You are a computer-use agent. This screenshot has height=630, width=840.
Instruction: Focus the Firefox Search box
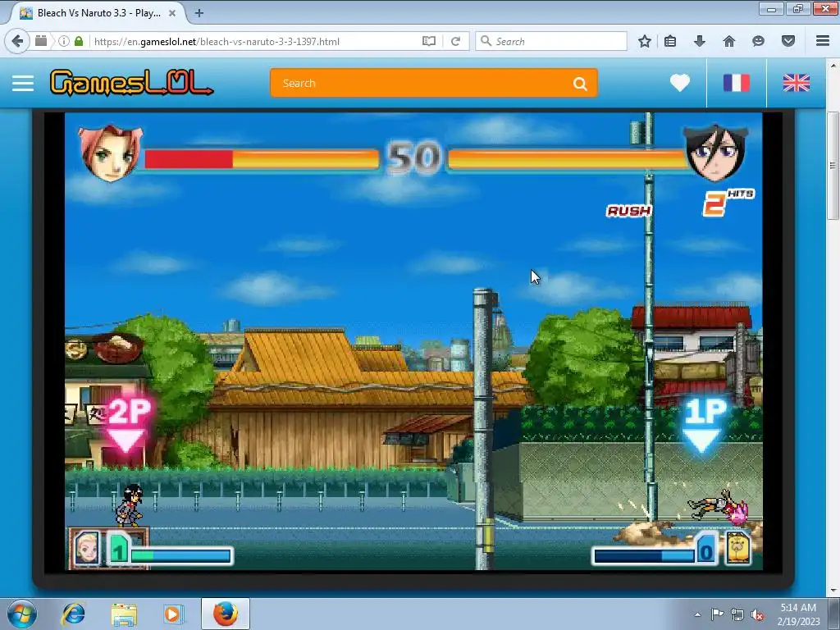[550, 41]
